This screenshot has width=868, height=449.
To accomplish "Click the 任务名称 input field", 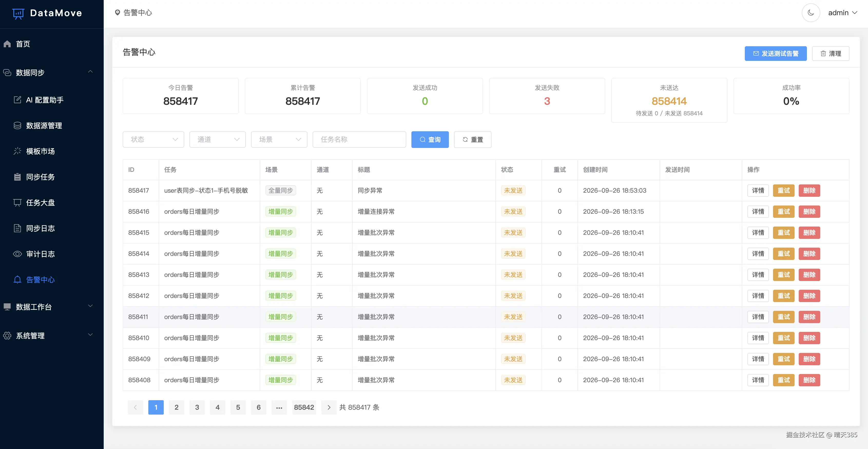I will pos(359,139).
